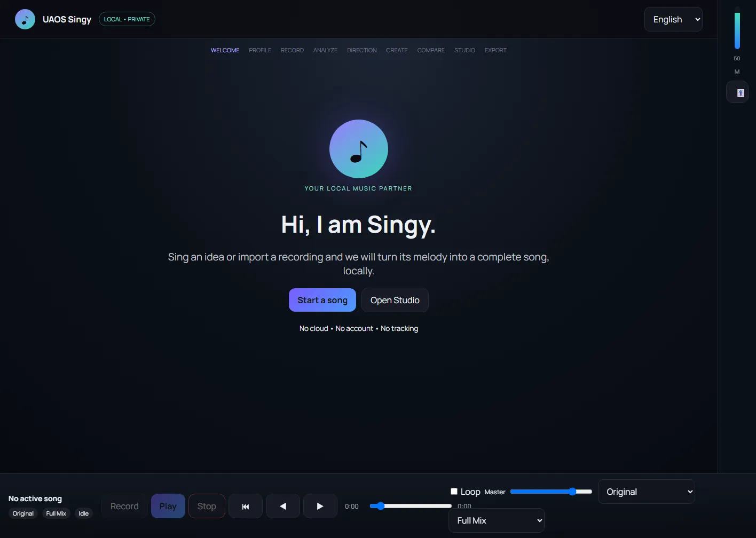Screen dimensions: 756x538
Task: Switch to the Analyze tab
Action: click(325, 50)
